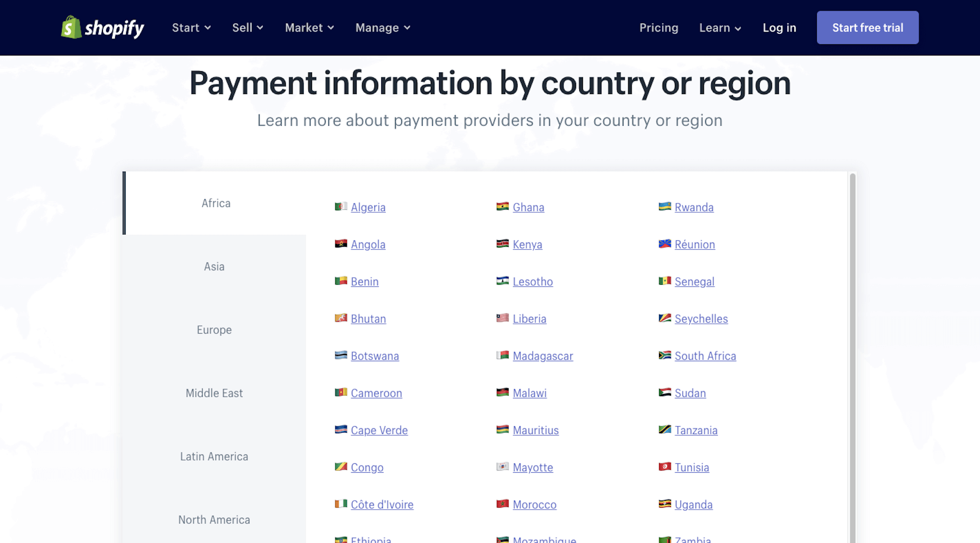Click the Rwanda flag icon

click(665, 207)
